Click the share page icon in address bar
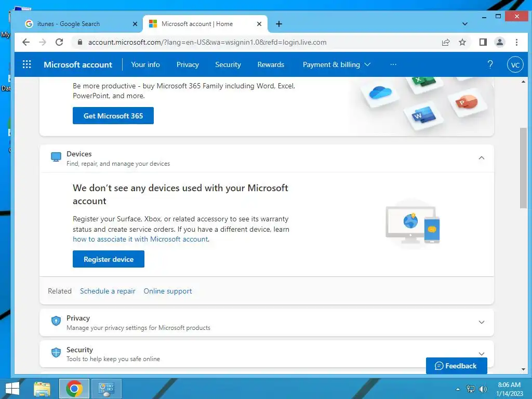This screenshot has width=532, height=399. click(x=445, y=42)
